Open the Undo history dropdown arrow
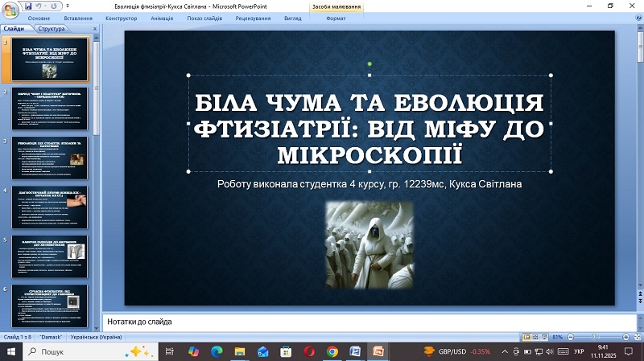644x361 pixels. coord(47,6)
